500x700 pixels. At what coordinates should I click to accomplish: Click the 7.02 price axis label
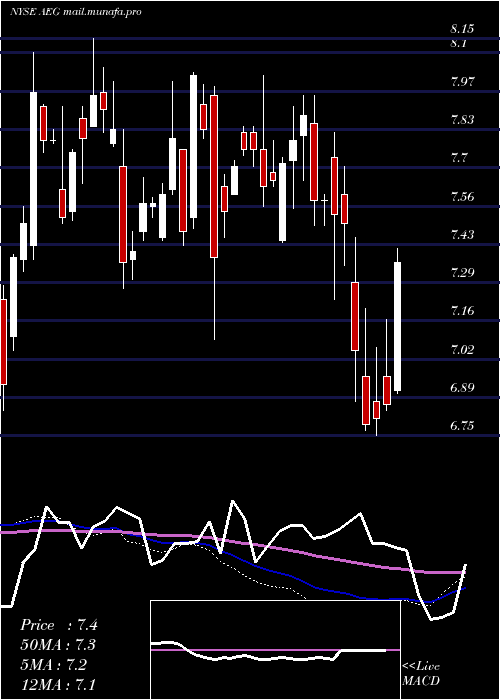tap(464, 349)
